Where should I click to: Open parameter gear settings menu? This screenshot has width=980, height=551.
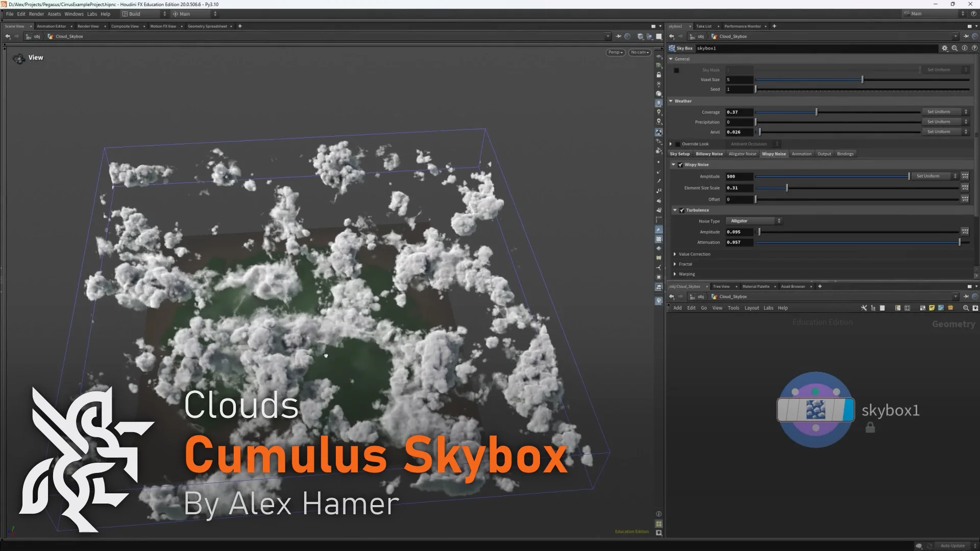pos(945,48)
